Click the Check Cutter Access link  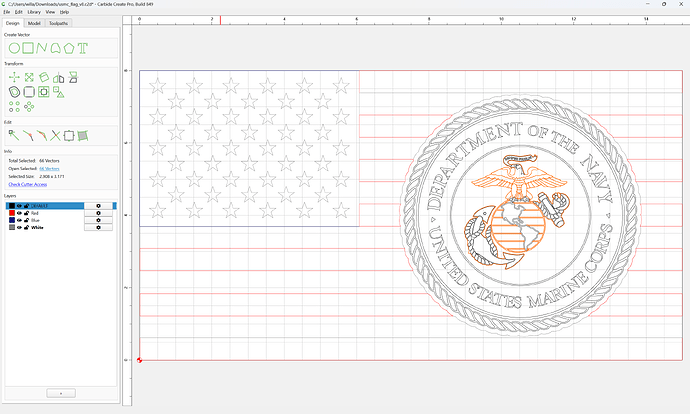coord(28,184)
